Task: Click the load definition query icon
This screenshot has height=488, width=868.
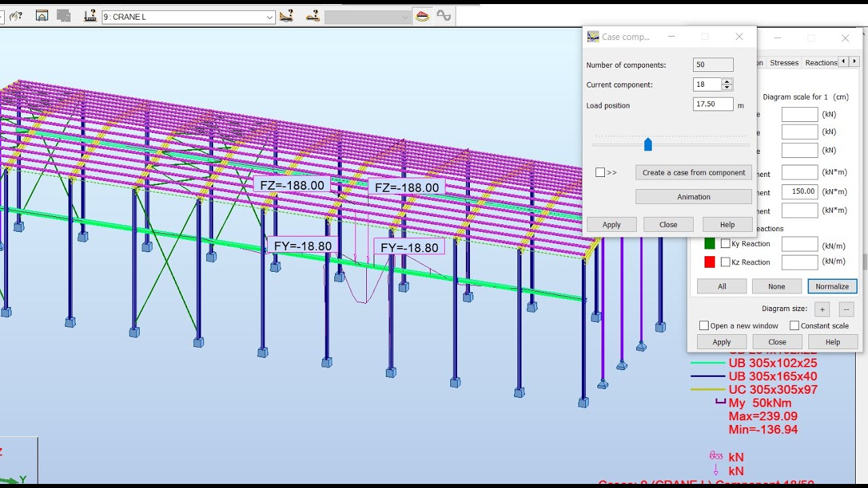Action: [287, 16]
